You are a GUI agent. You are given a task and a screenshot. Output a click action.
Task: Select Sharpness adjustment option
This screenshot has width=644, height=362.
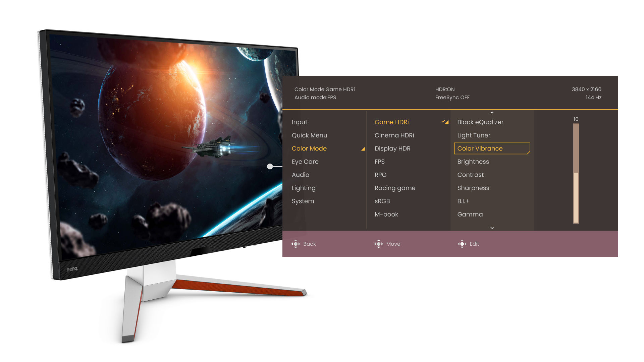[x=474, y=188]
